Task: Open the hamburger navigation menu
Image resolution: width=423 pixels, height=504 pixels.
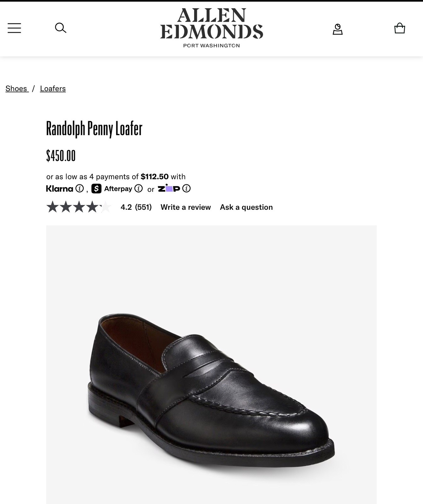Action: click(14, 28)
